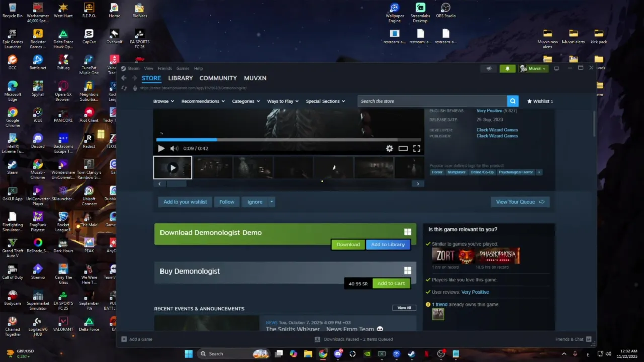Download the Demonologist demo
Viewport: 644px width, 362px height.
[348, 245]
